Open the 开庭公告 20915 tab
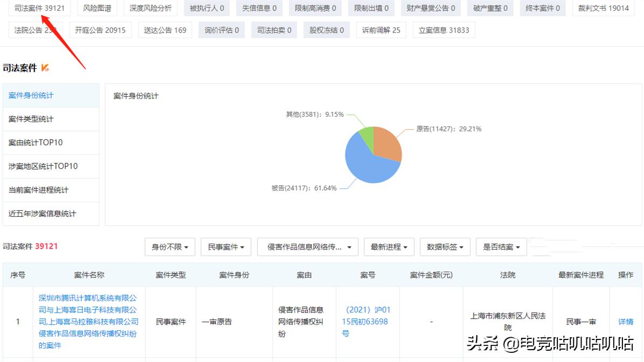 pos(102,30)
